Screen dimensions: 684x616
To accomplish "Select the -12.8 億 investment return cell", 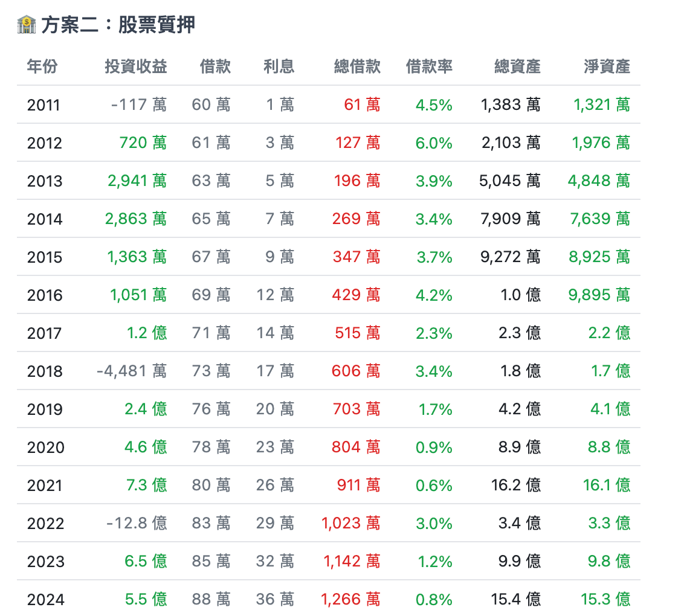I will pos(136,523).
